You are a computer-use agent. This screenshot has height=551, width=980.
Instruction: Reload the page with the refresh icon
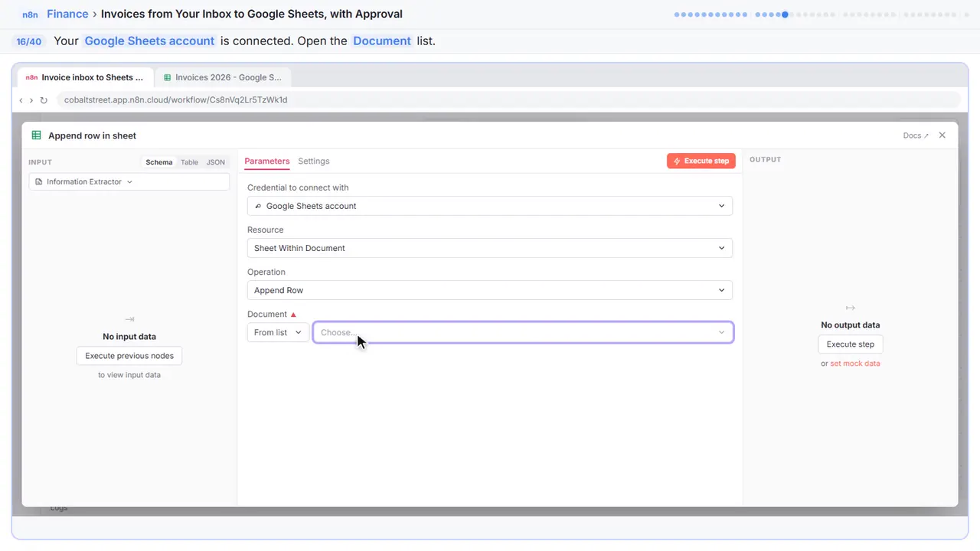coord(44,100)
